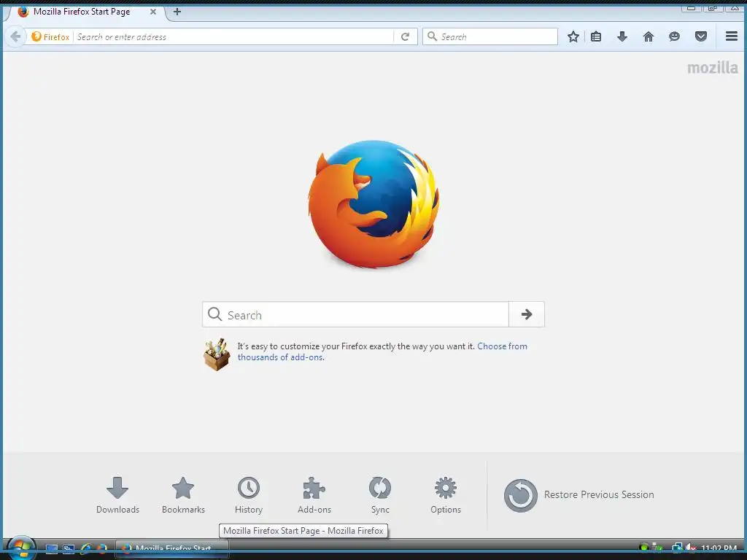Click Show Desktop in quick launch
This screenshot has width=747, height=560.
pyautogui.click(x=52, y=549)
